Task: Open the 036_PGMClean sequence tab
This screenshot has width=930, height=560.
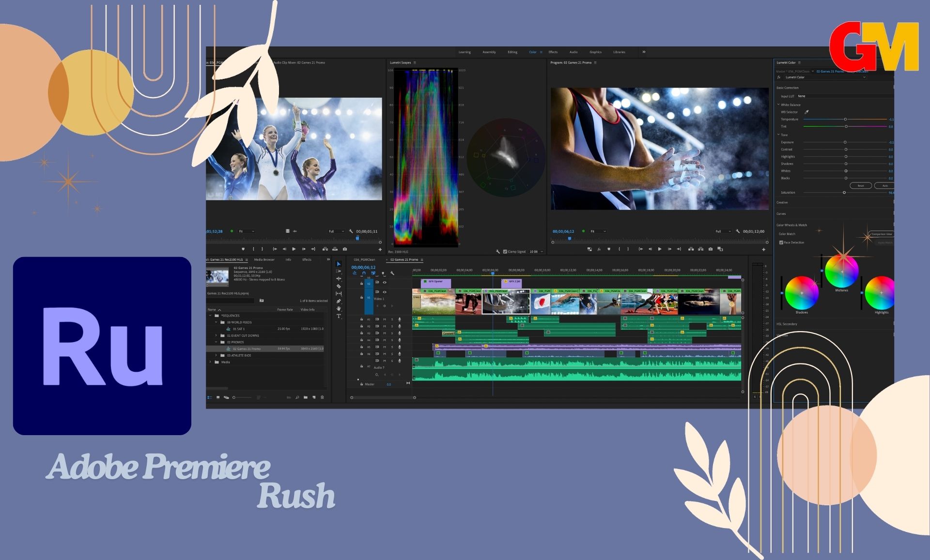Action: pos(364,259)
